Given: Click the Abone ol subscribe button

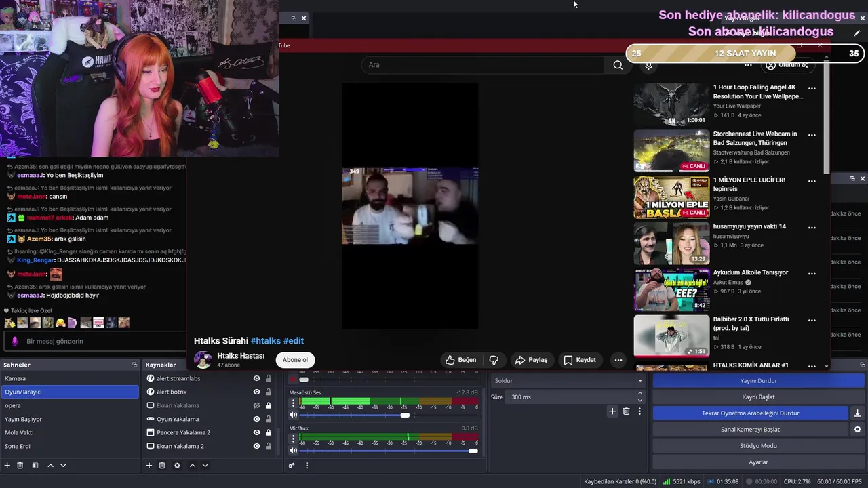Looking at the screenshot, I should point(295,360).
